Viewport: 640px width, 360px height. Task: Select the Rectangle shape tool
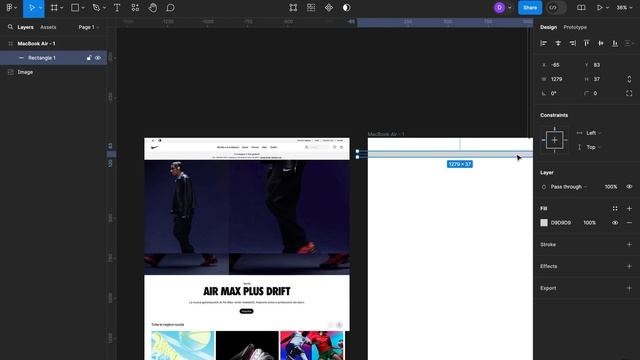pos(75,8)
